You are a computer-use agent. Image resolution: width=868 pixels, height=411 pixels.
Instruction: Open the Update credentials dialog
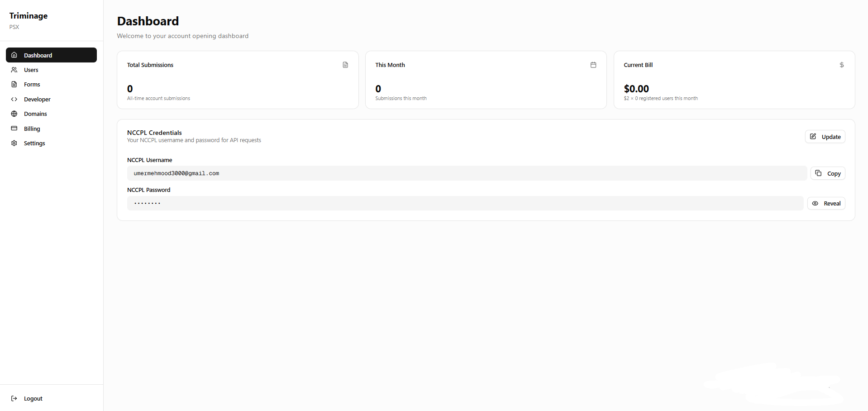click(x=825, y=136)
